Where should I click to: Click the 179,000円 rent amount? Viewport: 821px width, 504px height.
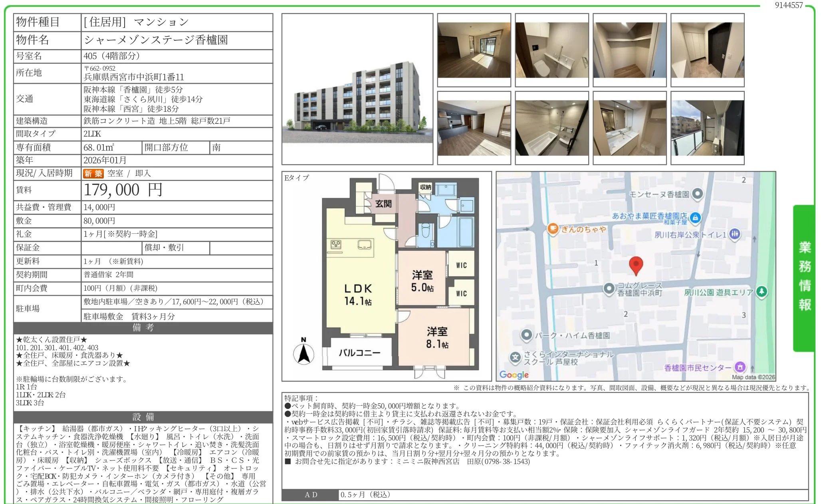point(123,190)
